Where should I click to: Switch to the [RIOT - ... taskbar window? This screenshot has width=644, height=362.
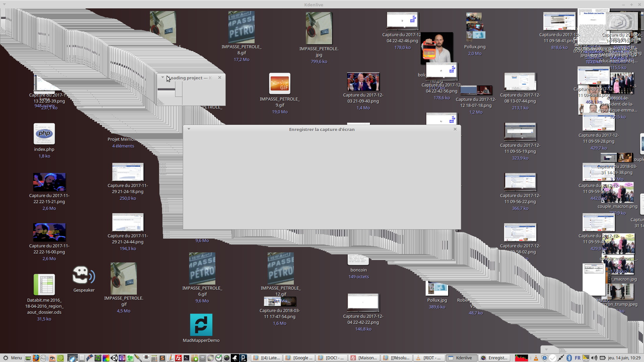(x=429, y=358)
